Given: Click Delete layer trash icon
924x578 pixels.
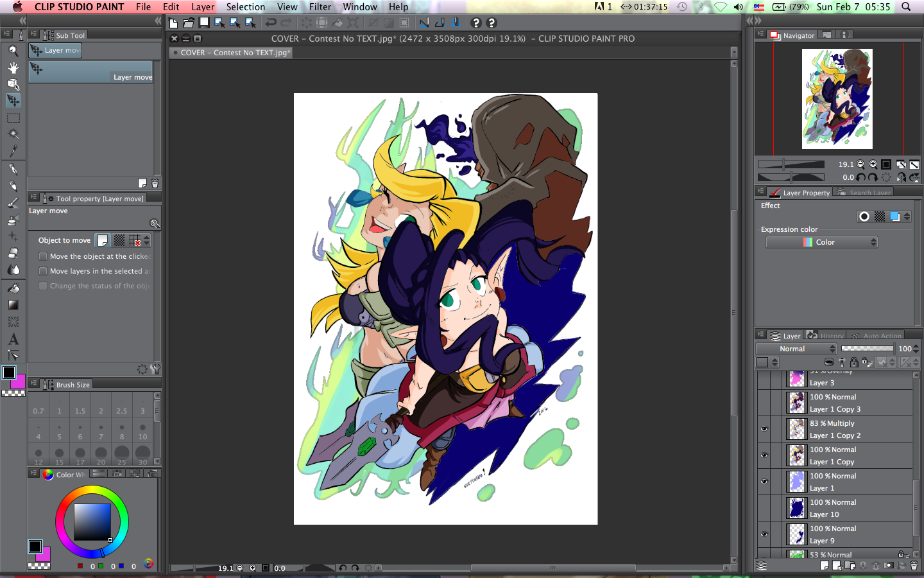Looking at the screenshot, I should [x=914, y=566].
